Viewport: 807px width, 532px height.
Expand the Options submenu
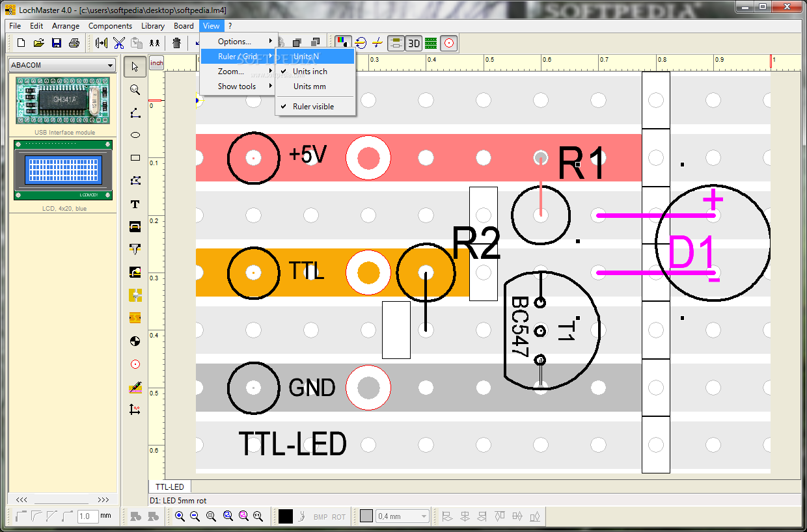[x=238, y=42]
